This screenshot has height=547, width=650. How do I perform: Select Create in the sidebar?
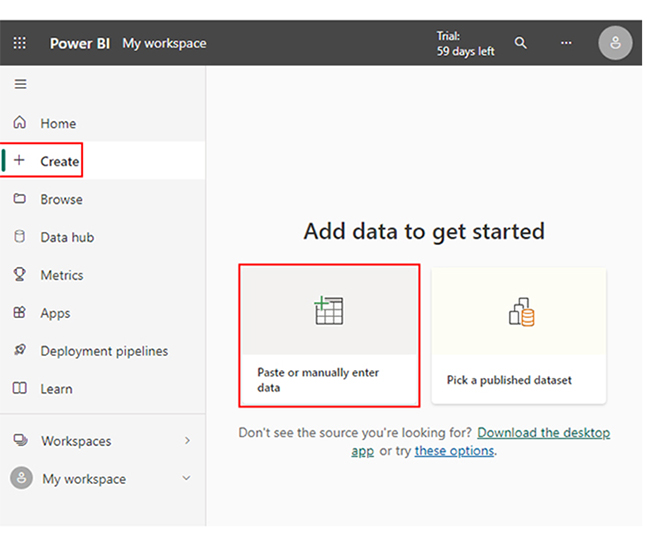pos(59,161)
